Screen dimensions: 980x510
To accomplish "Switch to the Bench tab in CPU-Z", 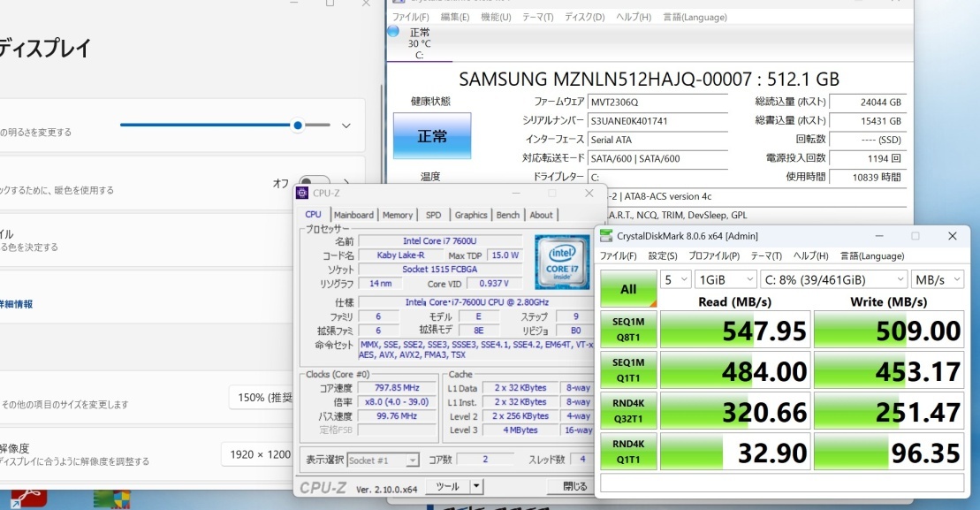I will (507, 215).
